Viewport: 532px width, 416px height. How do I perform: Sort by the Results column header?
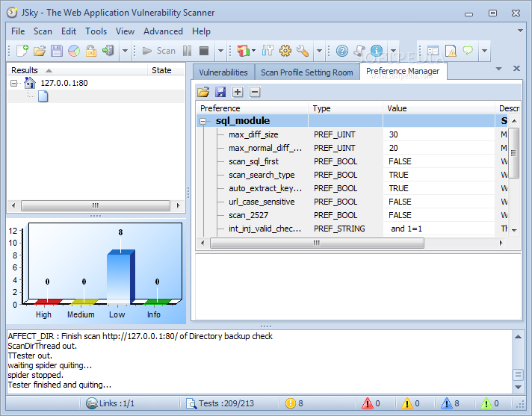click(x=78, y=70)
